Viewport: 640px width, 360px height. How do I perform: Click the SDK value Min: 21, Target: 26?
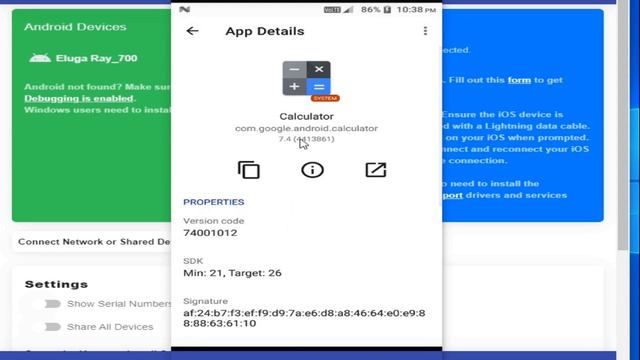point(232,273)
